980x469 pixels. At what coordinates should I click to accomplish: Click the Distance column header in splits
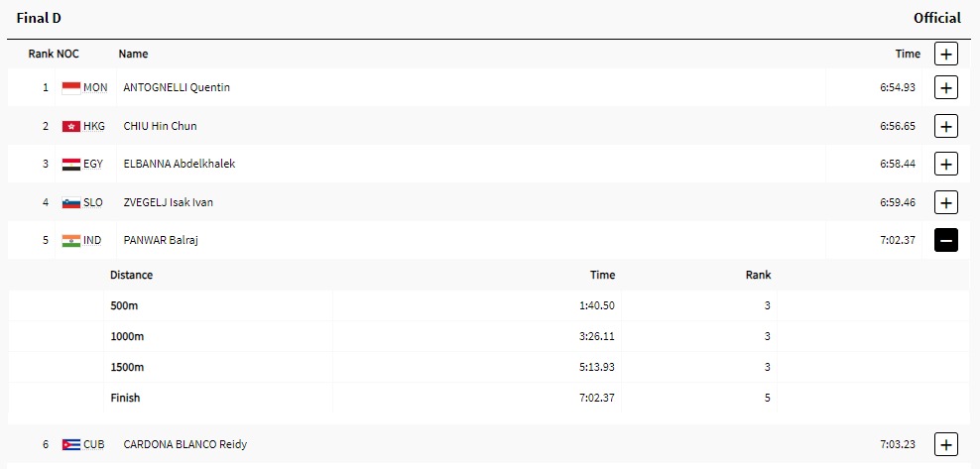coord(131,275)
